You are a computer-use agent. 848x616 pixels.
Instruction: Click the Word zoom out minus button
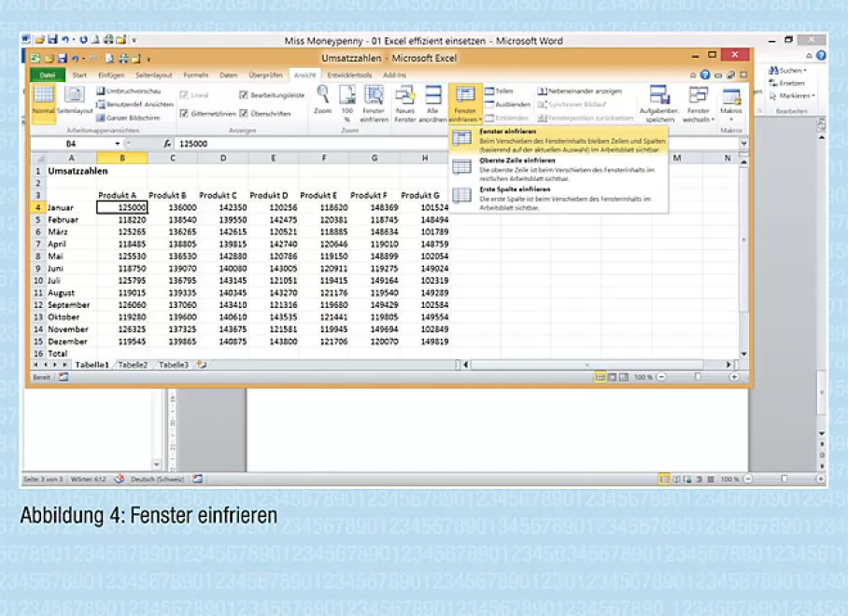(748, 479)
